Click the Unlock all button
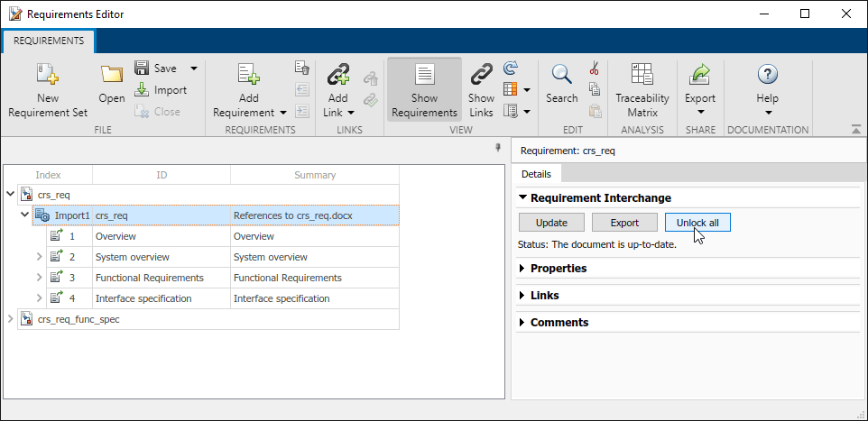 (x=697, y=223)
